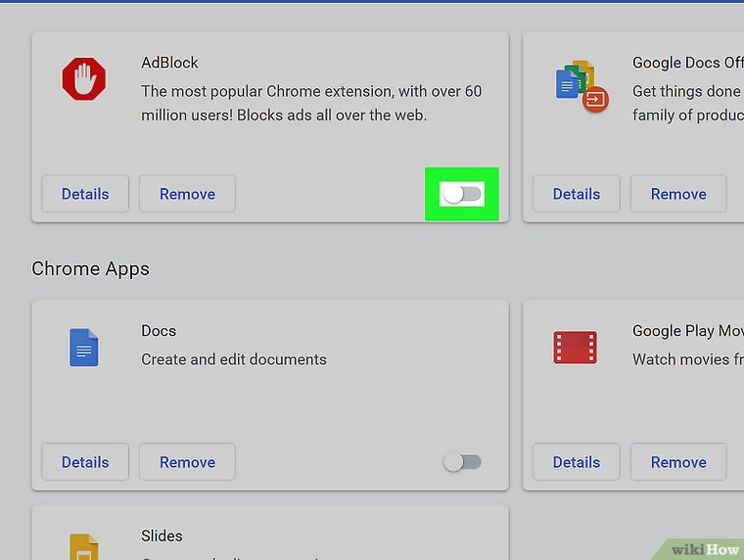Click the AdBlock red hand icon
The width and height of the screenshot is (744, 560).
84,78
